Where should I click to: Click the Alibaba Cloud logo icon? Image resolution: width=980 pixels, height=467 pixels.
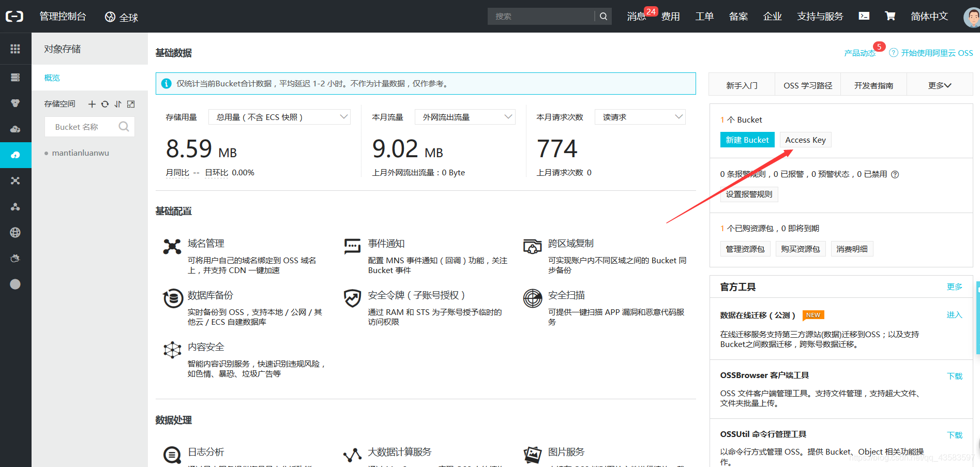tap(14, 17)
